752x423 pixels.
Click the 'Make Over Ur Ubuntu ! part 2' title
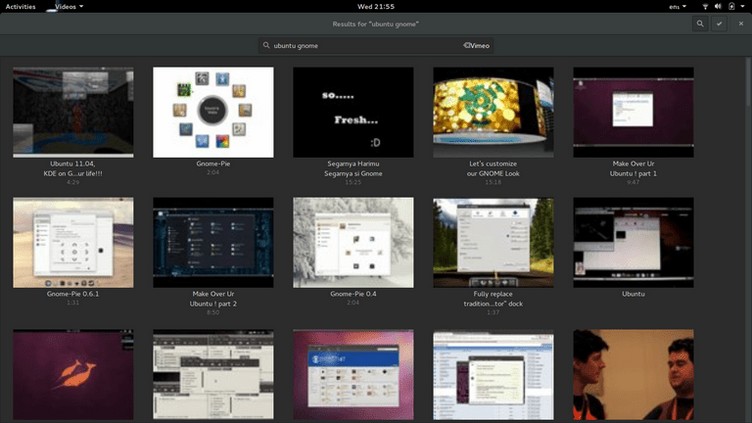[x=213, y=298]
